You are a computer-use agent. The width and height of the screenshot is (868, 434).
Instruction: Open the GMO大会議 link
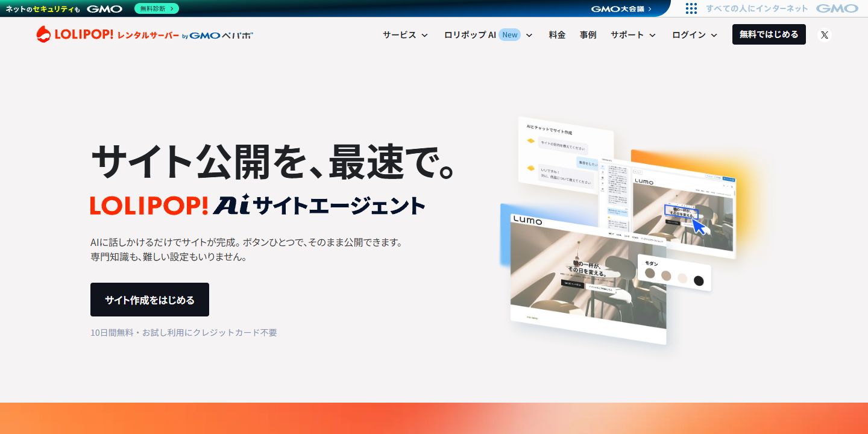tap(621, 8)
